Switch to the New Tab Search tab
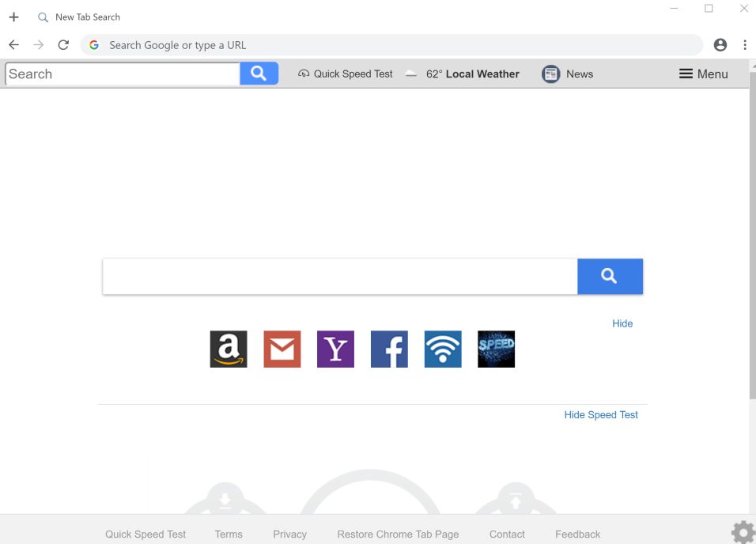756x544 pixels. (87, 17)
